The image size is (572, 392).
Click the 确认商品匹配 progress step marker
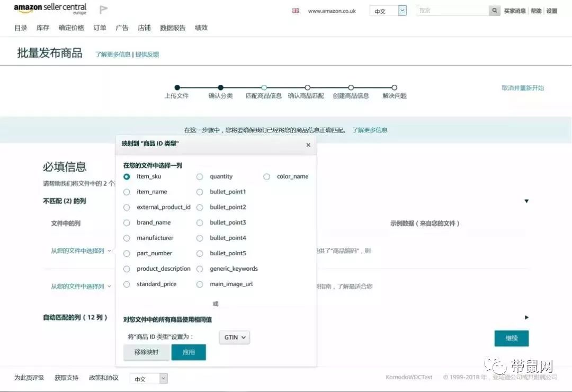pos(308,87)
